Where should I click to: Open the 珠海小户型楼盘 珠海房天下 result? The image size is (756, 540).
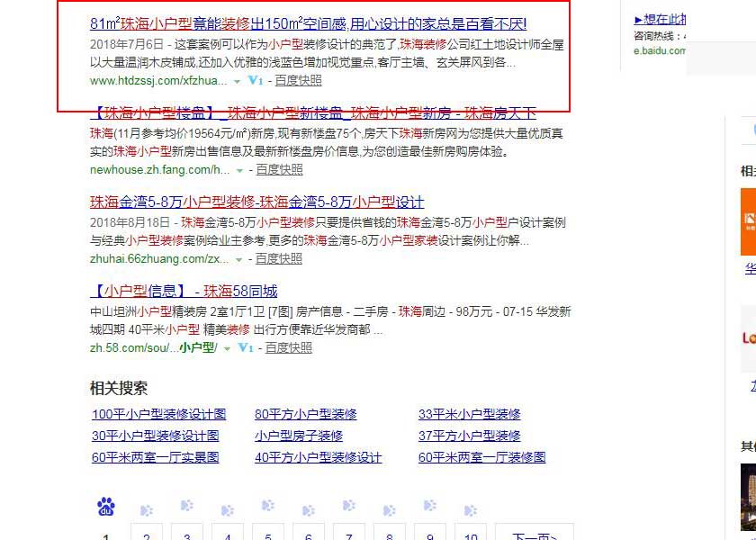click(x=313, y=113)
